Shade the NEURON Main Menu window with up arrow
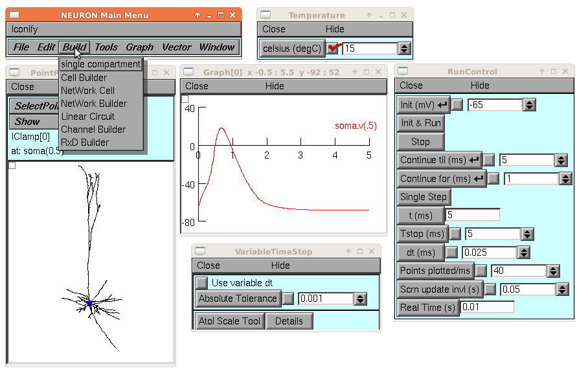 (x=198, y=15)
